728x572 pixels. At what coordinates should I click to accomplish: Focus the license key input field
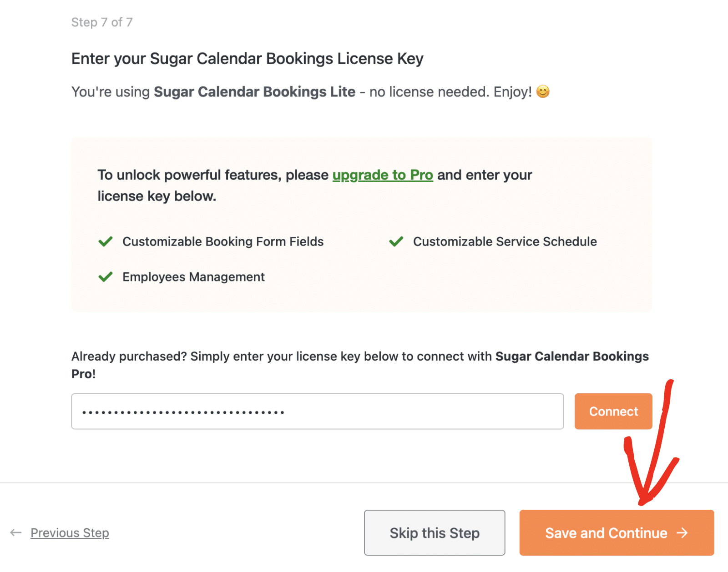[317, 411]
